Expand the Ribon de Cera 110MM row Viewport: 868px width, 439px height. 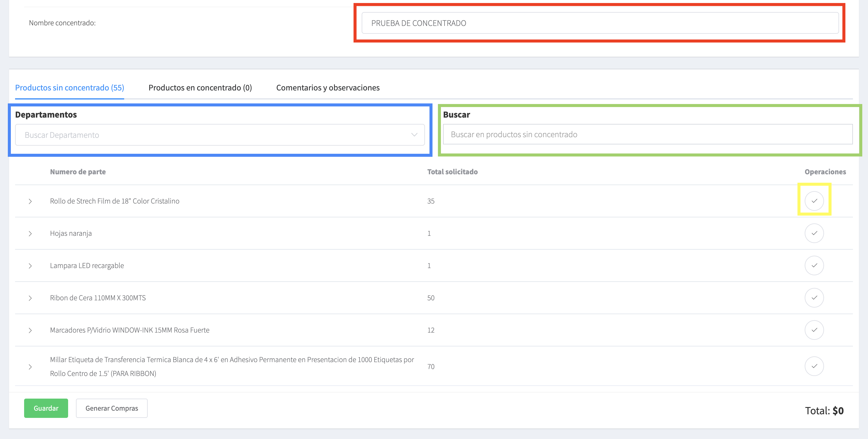click(x=30, y=298)
